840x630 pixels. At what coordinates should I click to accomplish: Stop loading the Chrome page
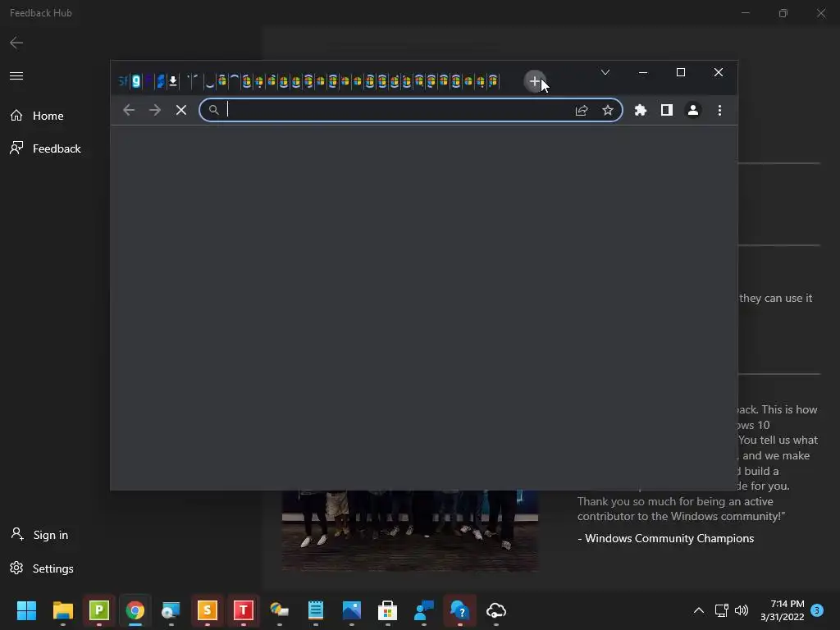click(181, 111)
